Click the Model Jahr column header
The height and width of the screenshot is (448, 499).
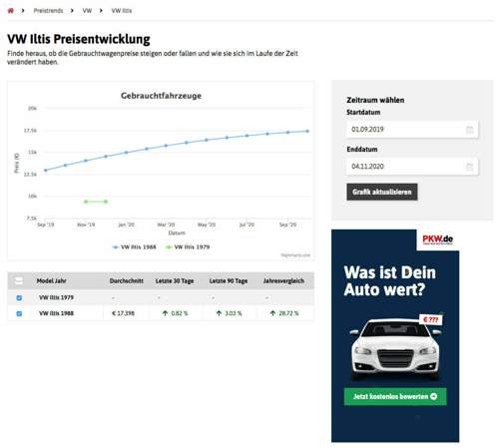(x=51, y=281)
